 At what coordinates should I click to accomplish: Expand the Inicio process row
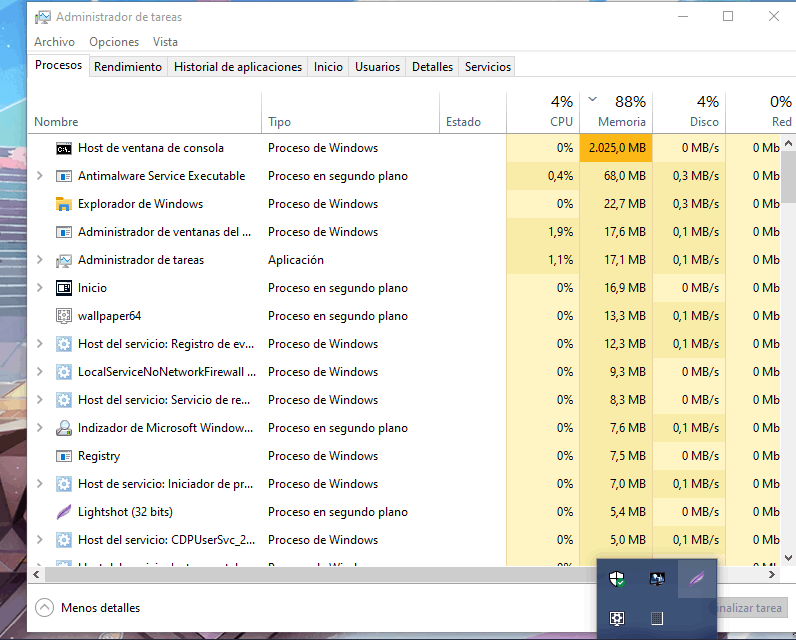click(40, 288)
